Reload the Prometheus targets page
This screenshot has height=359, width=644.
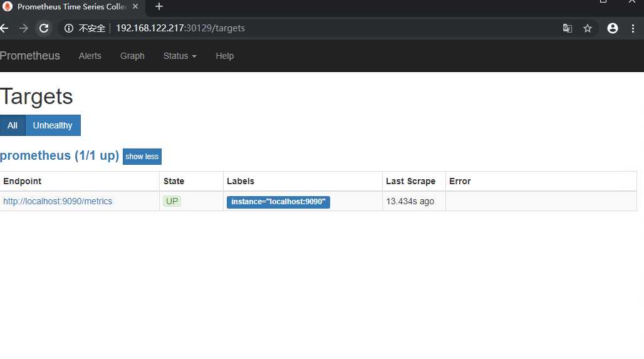[x=44, y=28]
